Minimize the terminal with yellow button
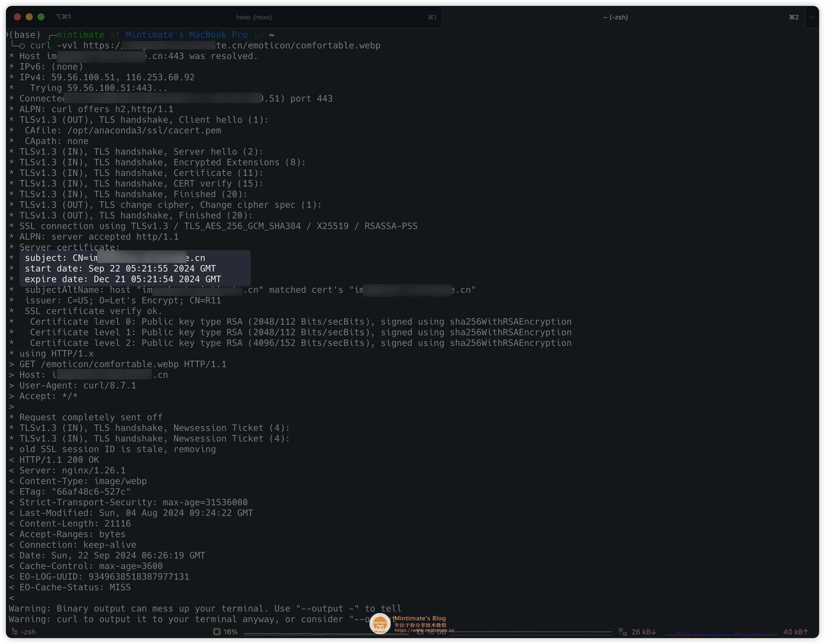Image resolution: width=825 pixels, height=644 pixels. [29, 17]
